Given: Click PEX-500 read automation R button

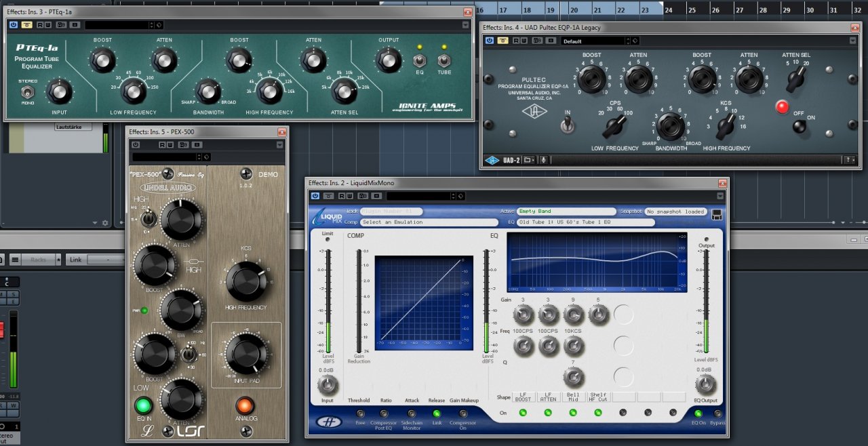Looking at the screenshot, I should click(163, 144).
